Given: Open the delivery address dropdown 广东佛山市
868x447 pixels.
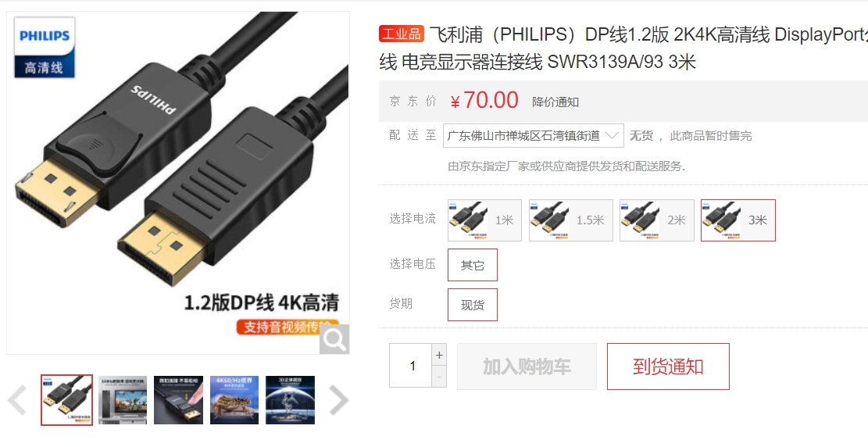Looking at the screenshot, I should click(x=533, y=136).
